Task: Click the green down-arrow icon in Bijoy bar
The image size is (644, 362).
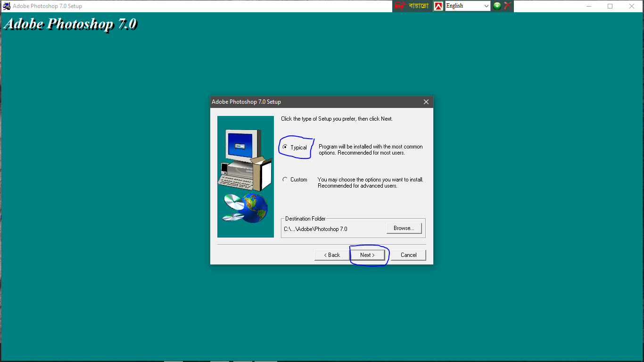Action: tap(497, 6)
